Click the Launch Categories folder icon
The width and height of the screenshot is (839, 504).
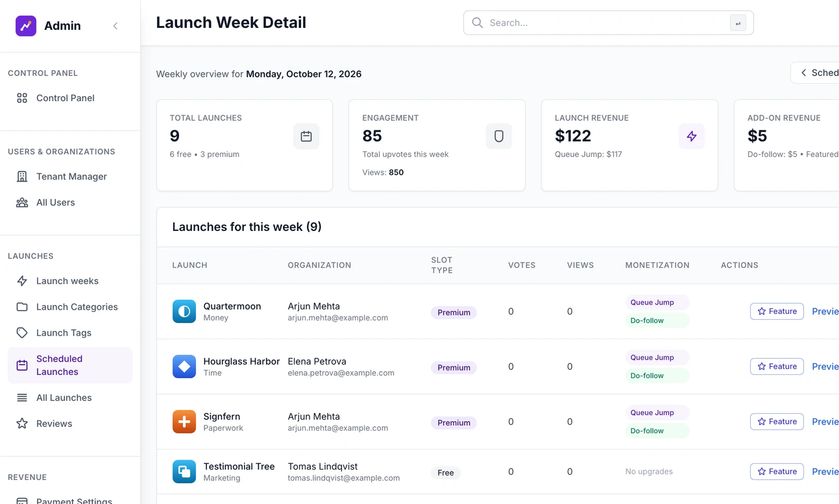[x=22, y=307]
